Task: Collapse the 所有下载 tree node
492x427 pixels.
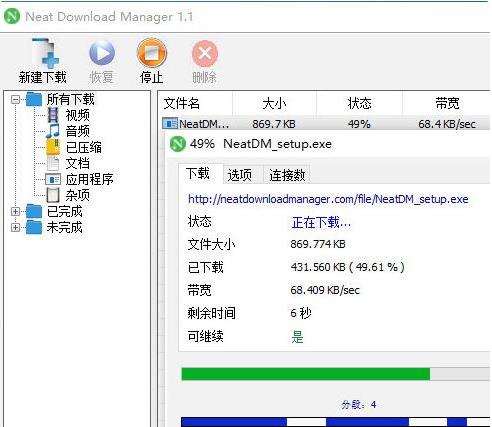Action: [x=15, y=99]
